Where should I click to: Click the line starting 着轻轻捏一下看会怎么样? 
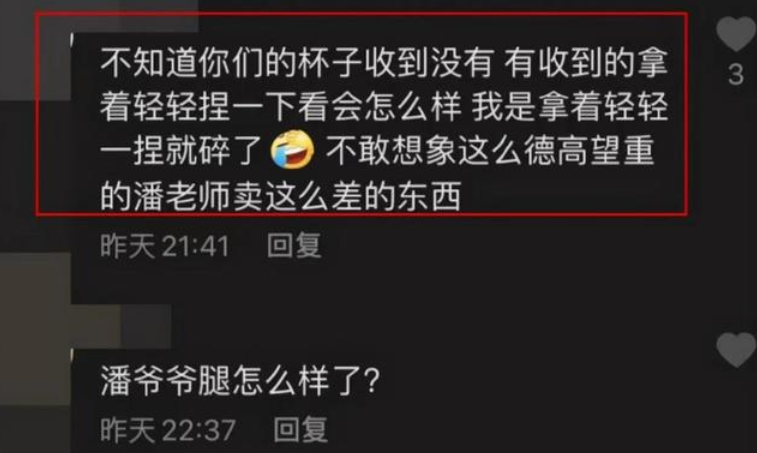[384, 107]
